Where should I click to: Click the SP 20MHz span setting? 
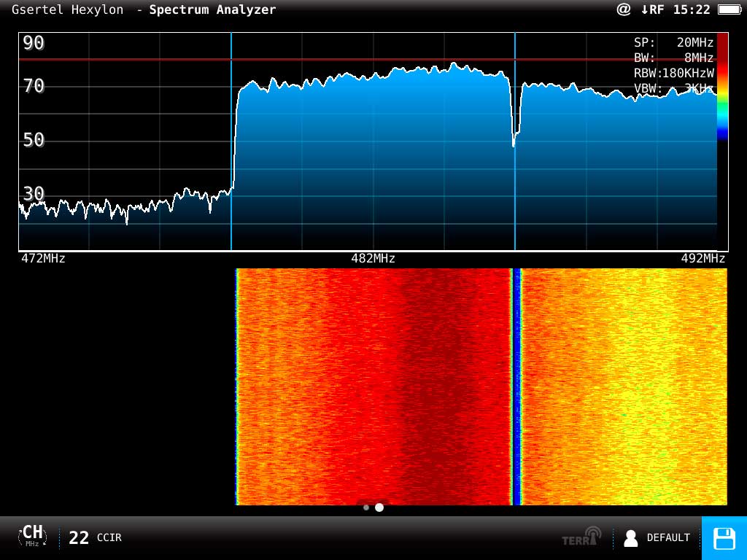673,42
